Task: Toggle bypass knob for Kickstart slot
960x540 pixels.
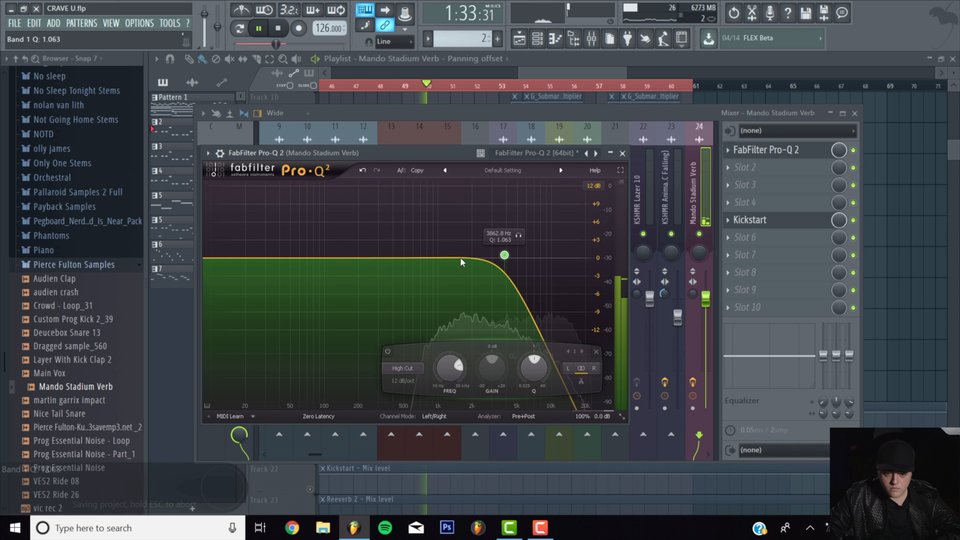Action: 839,220
